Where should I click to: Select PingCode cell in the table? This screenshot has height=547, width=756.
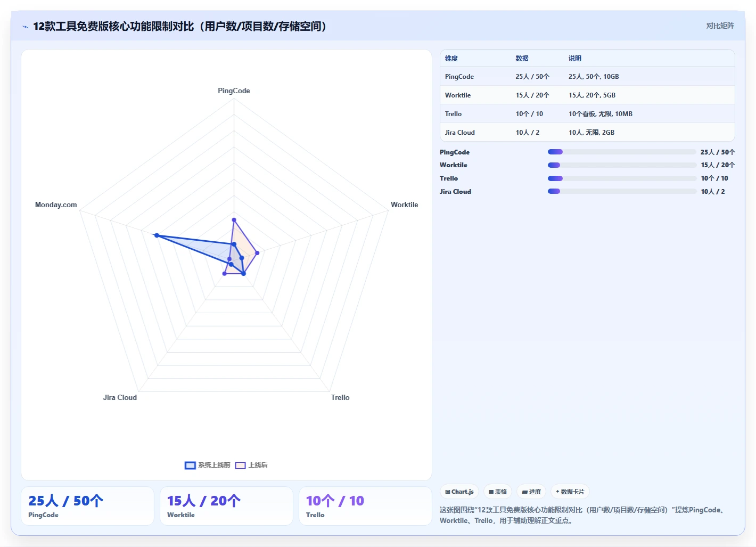tap(459, 77)
